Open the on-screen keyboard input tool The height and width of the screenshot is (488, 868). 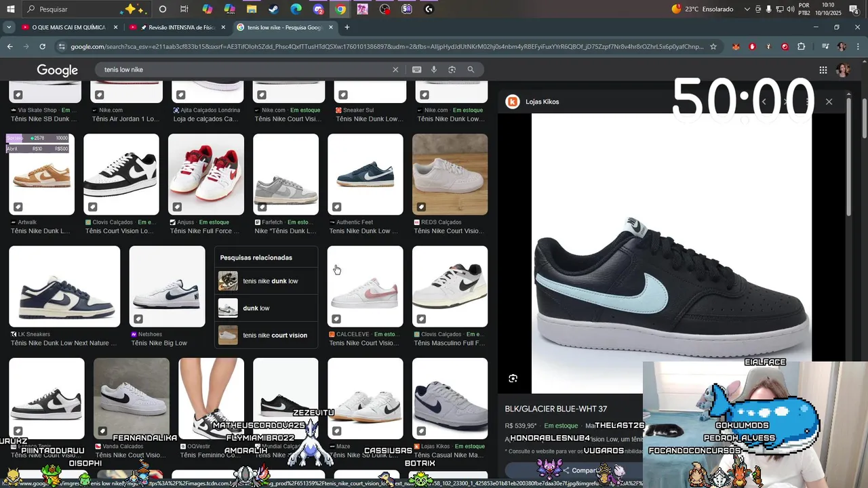(416, 70)
